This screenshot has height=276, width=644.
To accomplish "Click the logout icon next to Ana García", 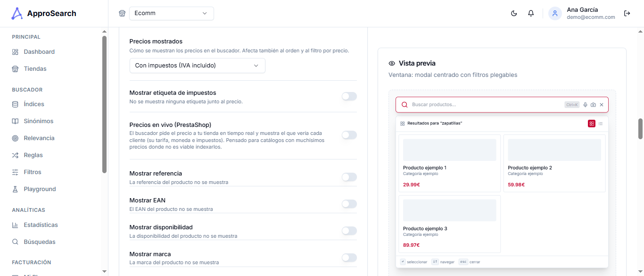I will coord(627,13).
